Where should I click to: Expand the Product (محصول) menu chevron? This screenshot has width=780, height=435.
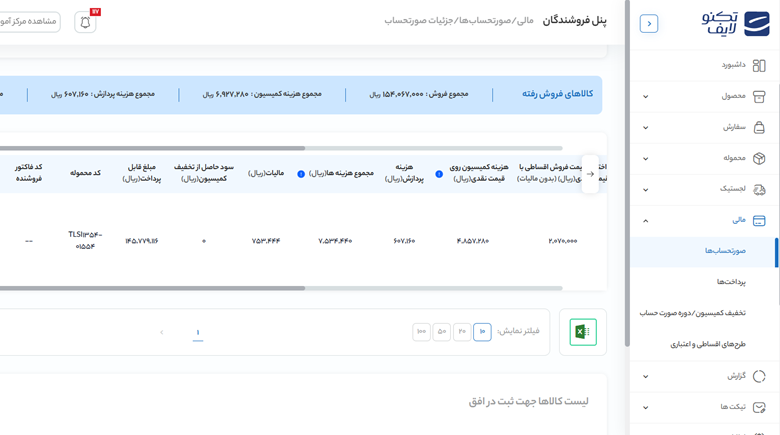(x=646, y=97)
